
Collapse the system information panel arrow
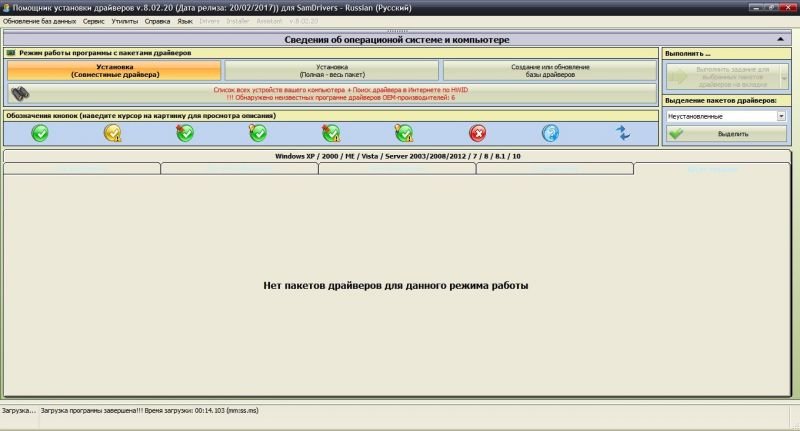tap(780, 39)
